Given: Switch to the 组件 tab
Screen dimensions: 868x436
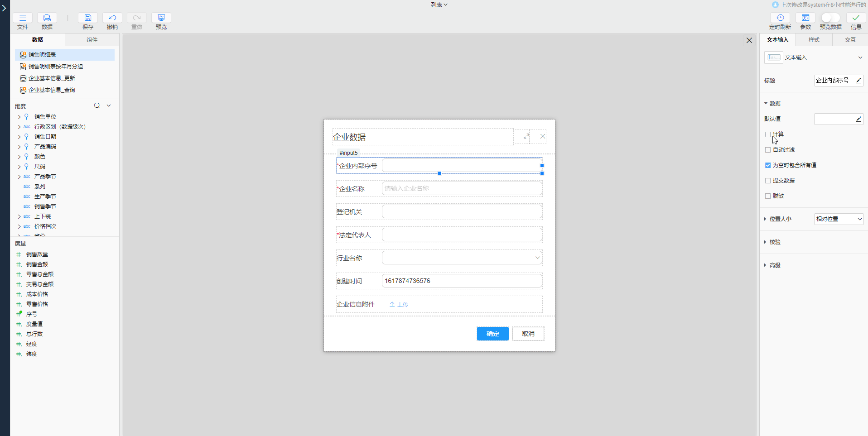Looking at the screenshot, I should pos(92,40).
